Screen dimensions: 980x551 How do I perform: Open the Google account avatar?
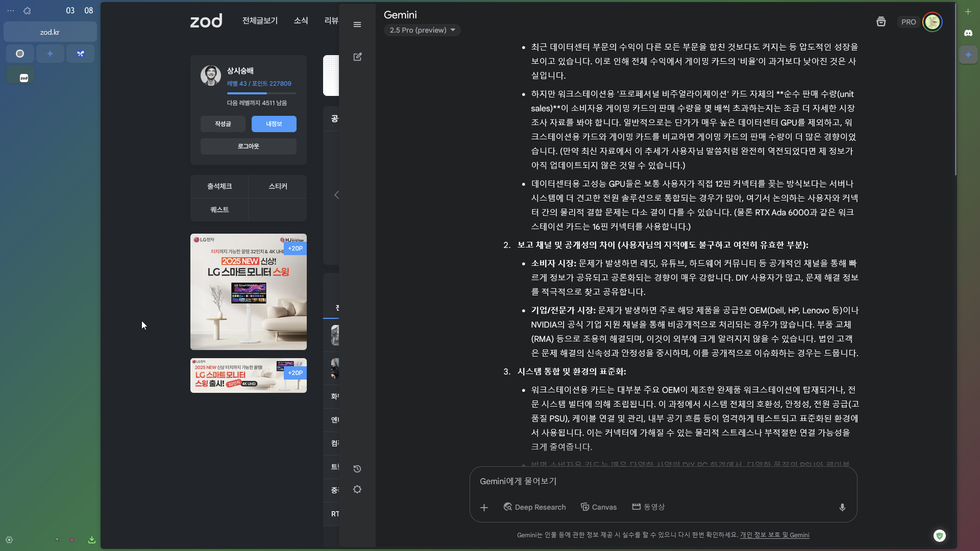coord(933,22)
